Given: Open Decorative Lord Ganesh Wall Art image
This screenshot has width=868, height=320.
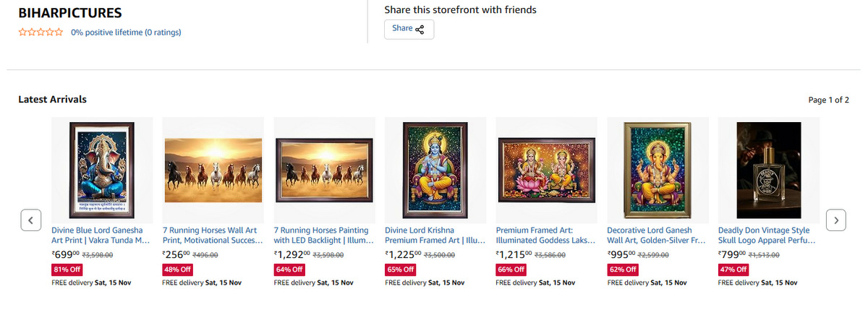Looking at the screenshot, I should 657,169.
